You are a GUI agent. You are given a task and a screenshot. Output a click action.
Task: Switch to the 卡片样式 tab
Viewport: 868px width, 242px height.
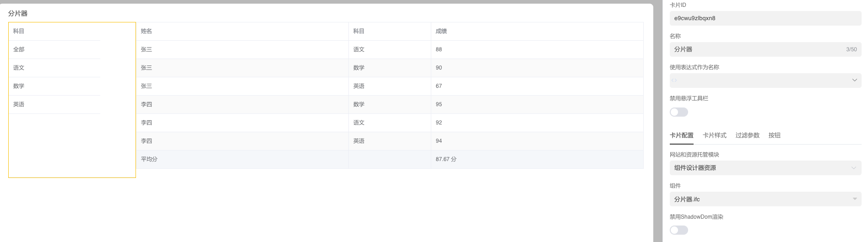point(714,135)
